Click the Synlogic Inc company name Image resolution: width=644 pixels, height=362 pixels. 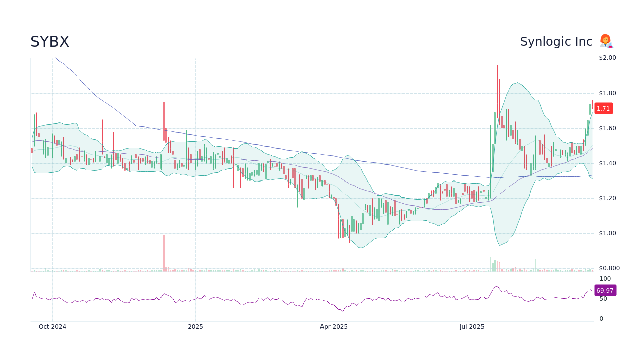(x=556, y=41)
